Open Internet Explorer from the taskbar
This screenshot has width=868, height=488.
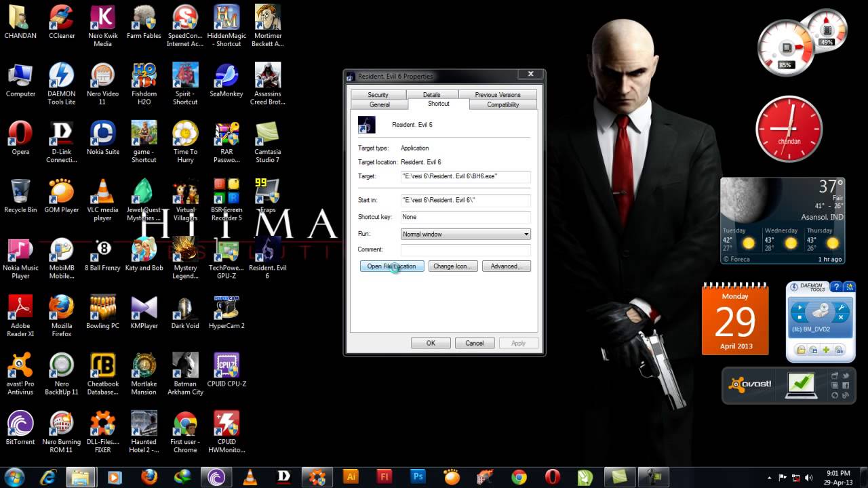[47, 476]
